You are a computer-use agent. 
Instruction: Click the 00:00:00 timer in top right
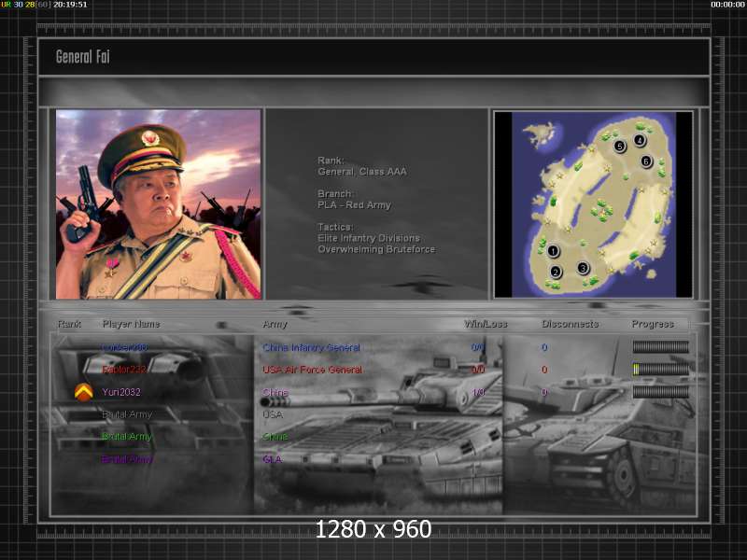pyautogui.click(x=727, y=5)
